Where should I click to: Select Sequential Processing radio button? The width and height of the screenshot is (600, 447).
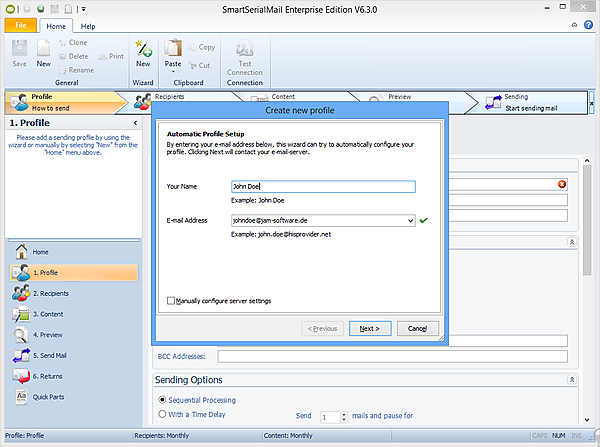pos(162,400)
